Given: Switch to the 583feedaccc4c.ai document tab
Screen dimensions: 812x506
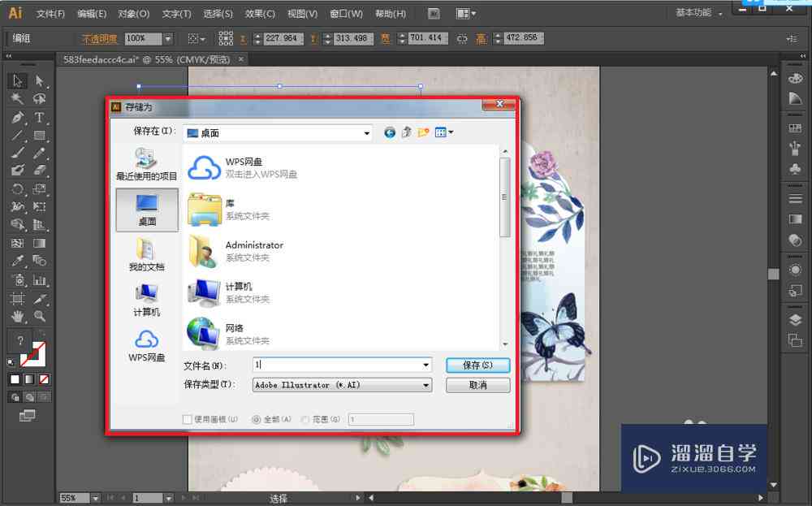Looking at the screenshot, I should coord(146,59).
